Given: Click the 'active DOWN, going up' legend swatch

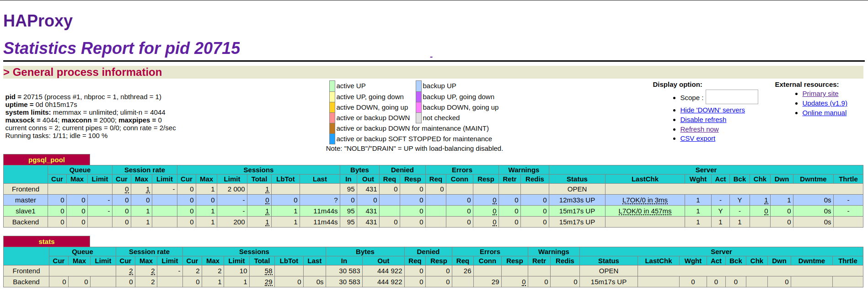Looking at the screenshot, I should click(332, 107).
